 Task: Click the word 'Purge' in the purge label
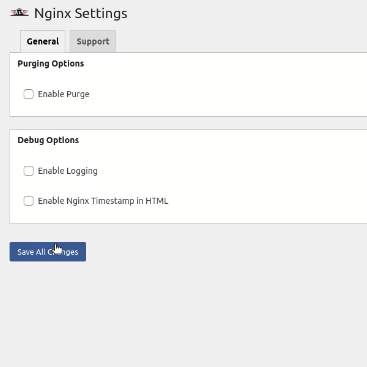78,94
